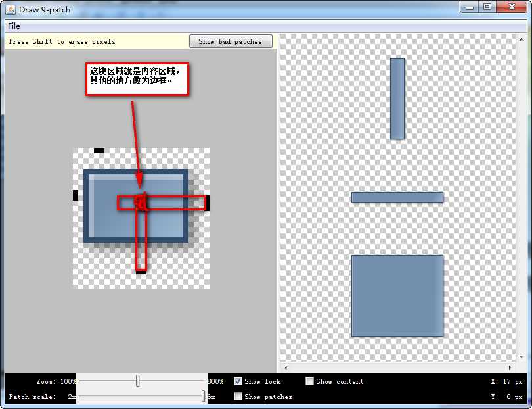This screenshot has height=409, width=532.
Task: Click the 'Patch scale: 2x' label
Action: tap(43, 397)
